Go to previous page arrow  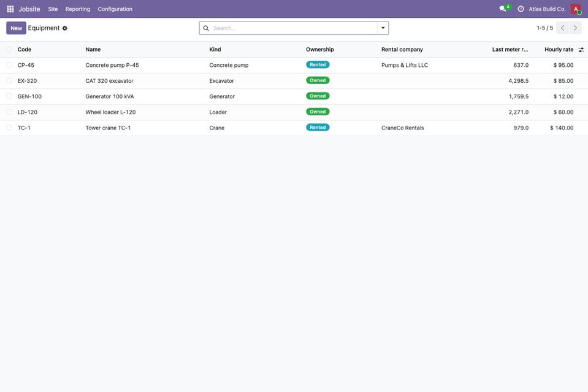(x=562, y=28)
